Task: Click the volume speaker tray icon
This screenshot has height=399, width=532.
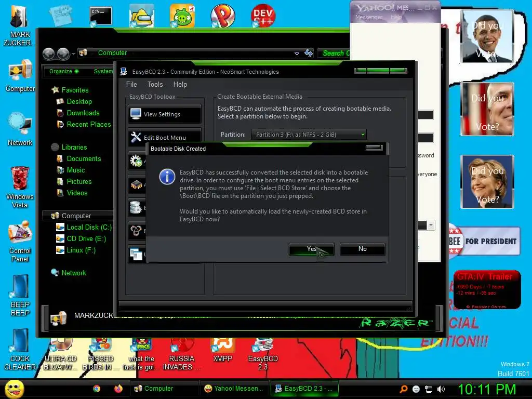Action: (441, 389)
